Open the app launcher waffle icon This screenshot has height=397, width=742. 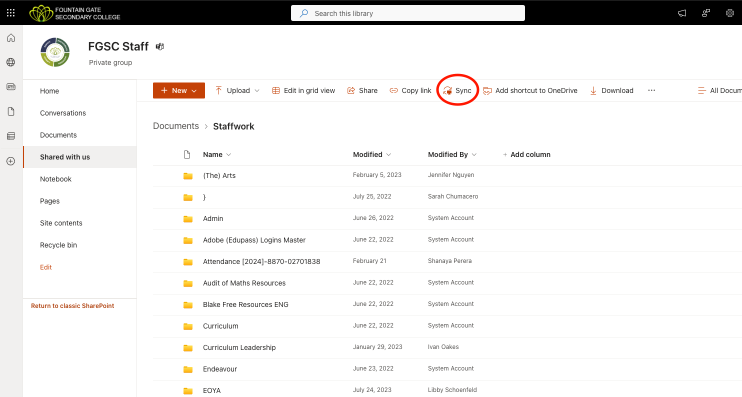10,13
